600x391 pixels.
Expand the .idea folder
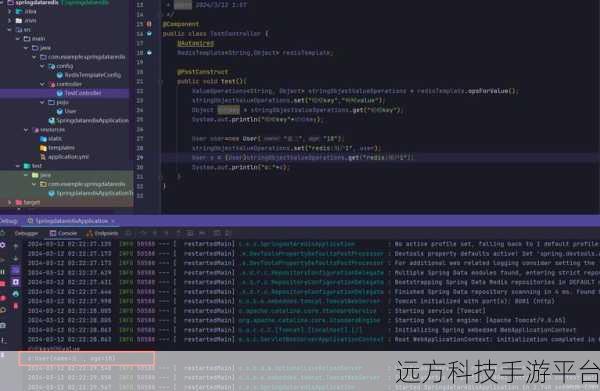(x=10, y=11)
